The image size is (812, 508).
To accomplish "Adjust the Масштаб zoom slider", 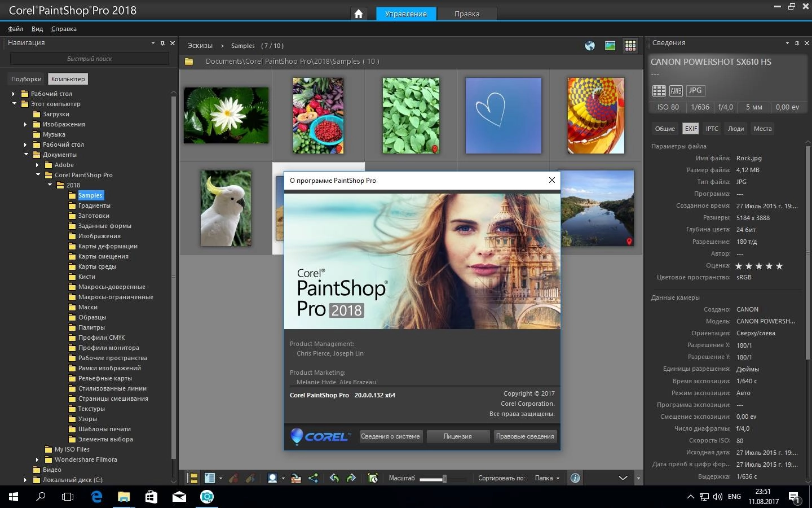I will (x=444, y=479).
